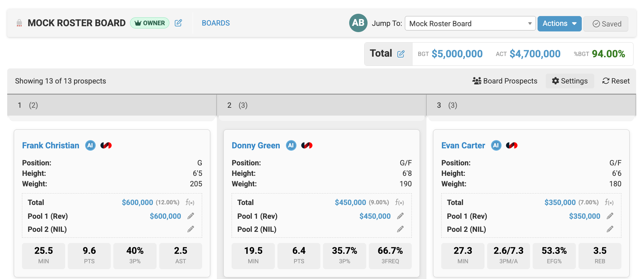Screen dimensions: 644x279
Task: Open the Boards navigation link
Action: click(216, 23)
